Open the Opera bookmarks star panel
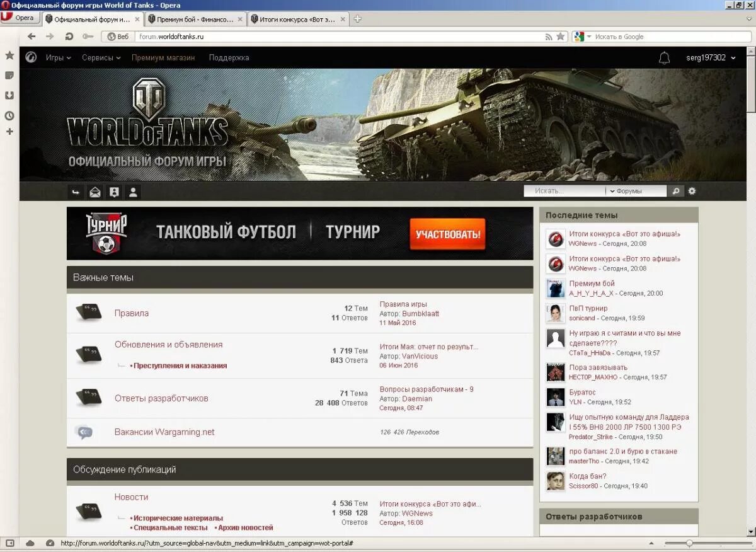 point(9,55)
